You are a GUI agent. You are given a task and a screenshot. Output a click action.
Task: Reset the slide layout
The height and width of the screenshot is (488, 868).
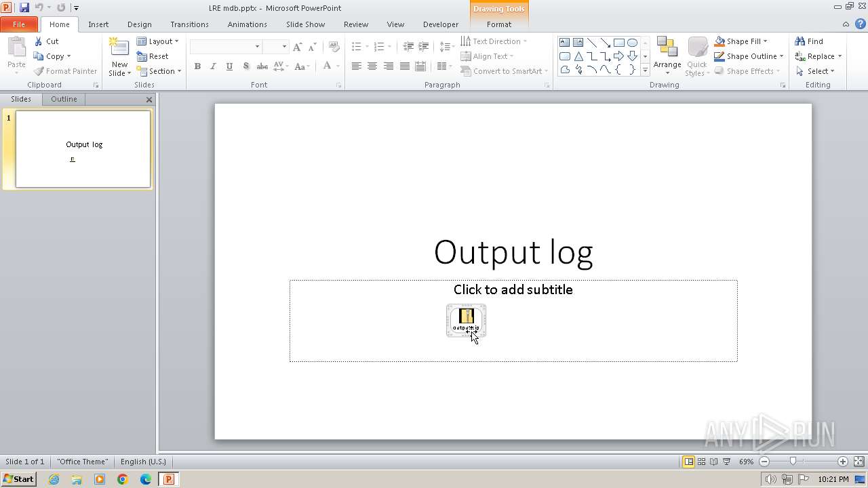point(153,56)
